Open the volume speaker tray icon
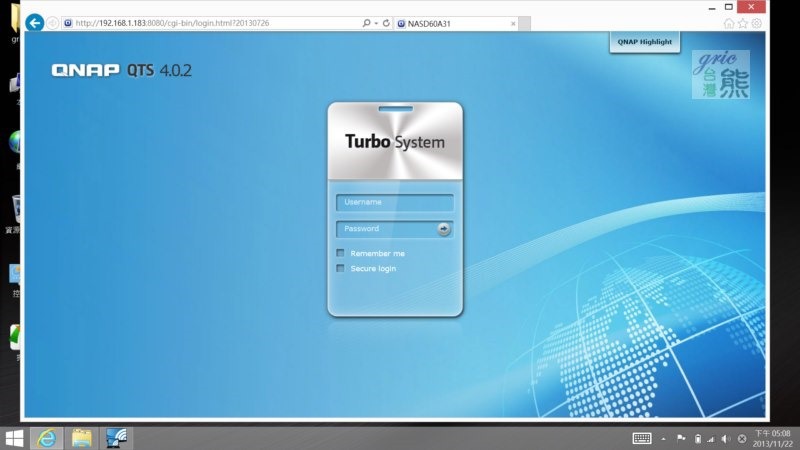The image size is (800, 450). (x=726, y=439)
